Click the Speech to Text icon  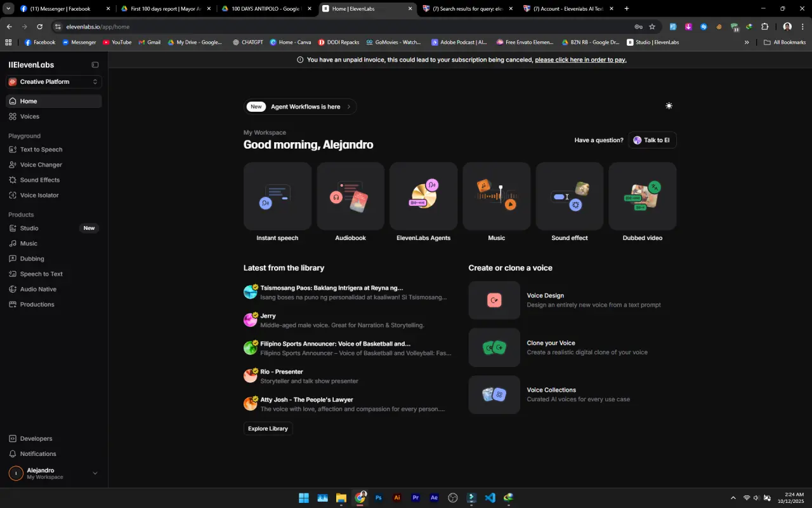pos(13,274)
